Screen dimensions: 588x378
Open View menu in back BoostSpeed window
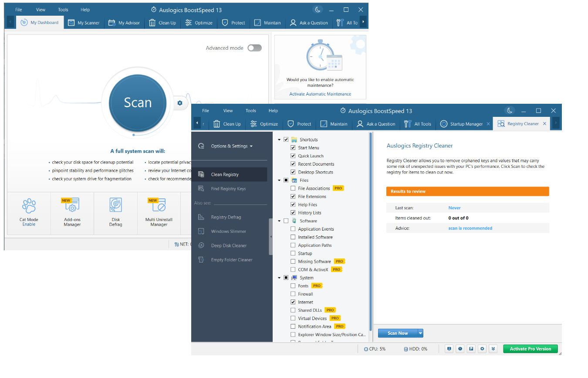pos(41,10)
